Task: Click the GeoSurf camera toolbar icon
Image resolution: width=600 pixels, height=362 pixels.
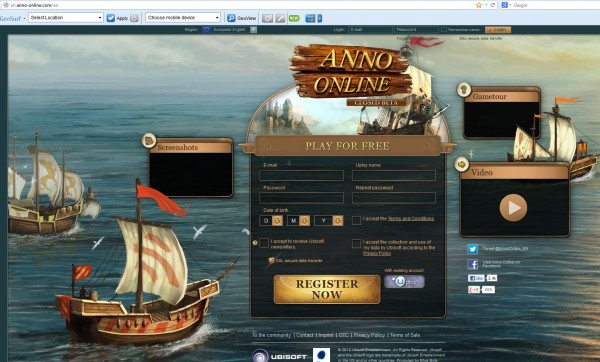Action: click(x=267, y=18)
